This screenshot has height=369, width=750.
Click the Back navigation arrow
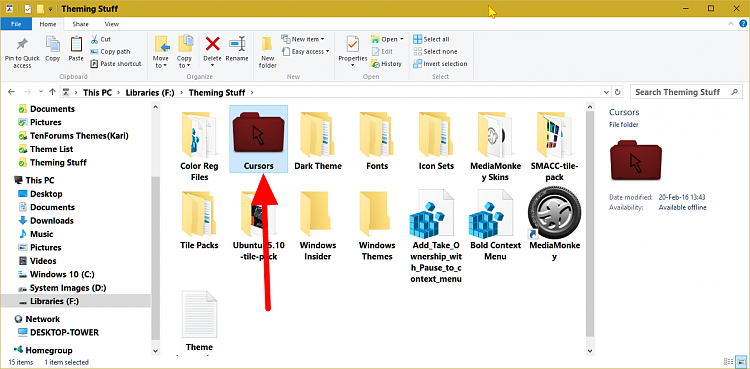pyautogui.click(x=11, y=92)
